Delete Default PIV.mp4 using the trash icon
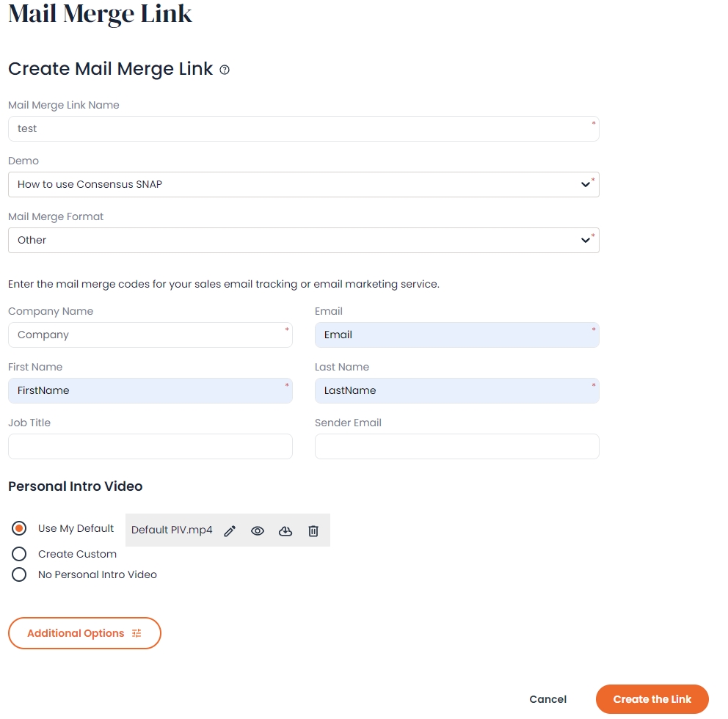 click(313, 530)
